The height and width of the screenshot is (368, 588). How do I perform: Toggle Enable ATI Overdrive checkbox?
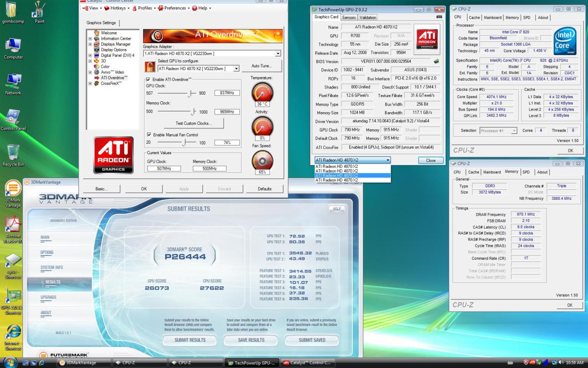[148, 79]
